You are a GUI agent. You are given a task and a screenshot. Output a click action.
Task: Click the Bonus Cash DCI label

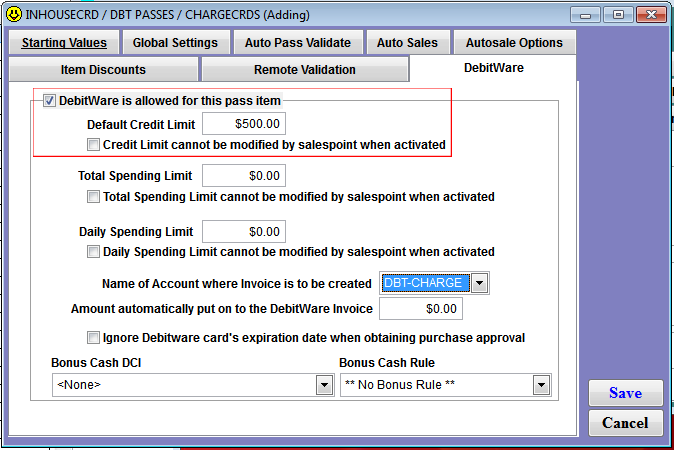[96, 363]
